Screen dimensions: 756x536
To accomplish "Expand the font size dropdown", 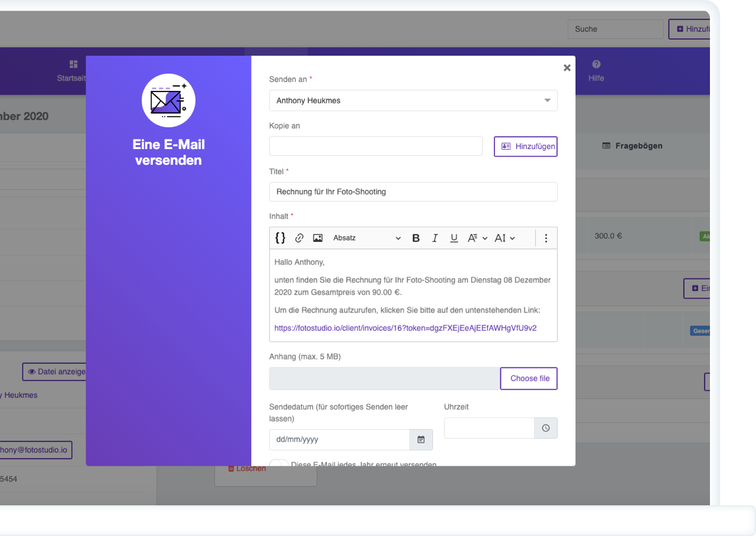I will tap(505, 238).
